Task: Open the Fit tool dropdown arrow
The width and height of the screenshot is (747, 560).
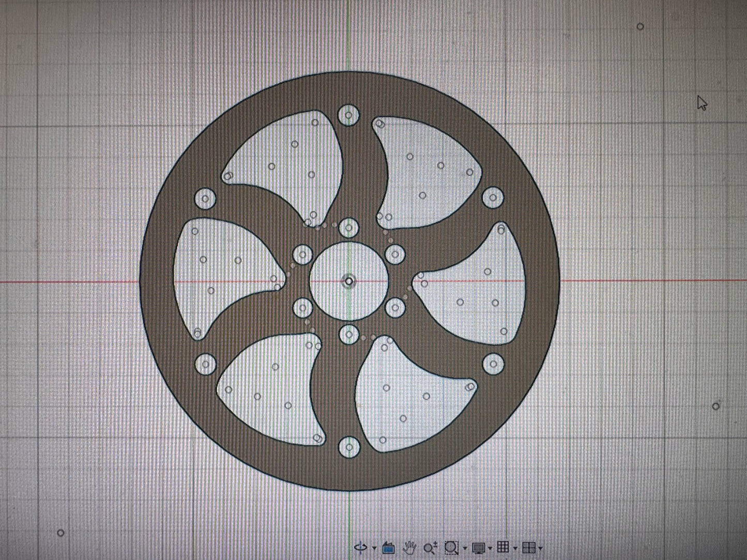Action: pyautogui.click(x=465, y=549)
